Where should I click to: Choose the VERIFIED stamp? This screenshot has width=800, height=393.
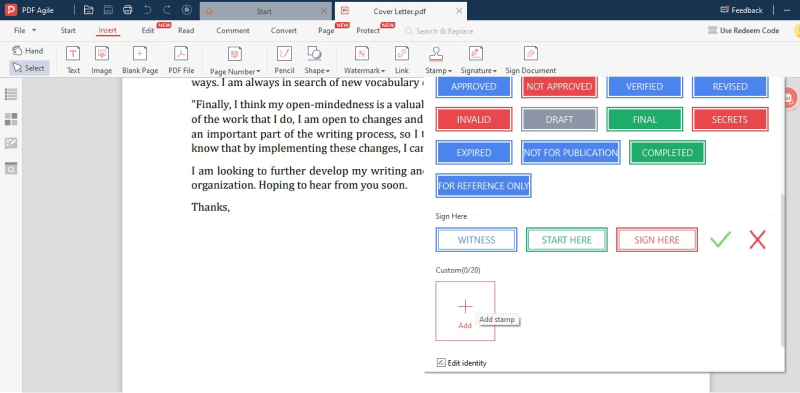[x=644, y=86]
